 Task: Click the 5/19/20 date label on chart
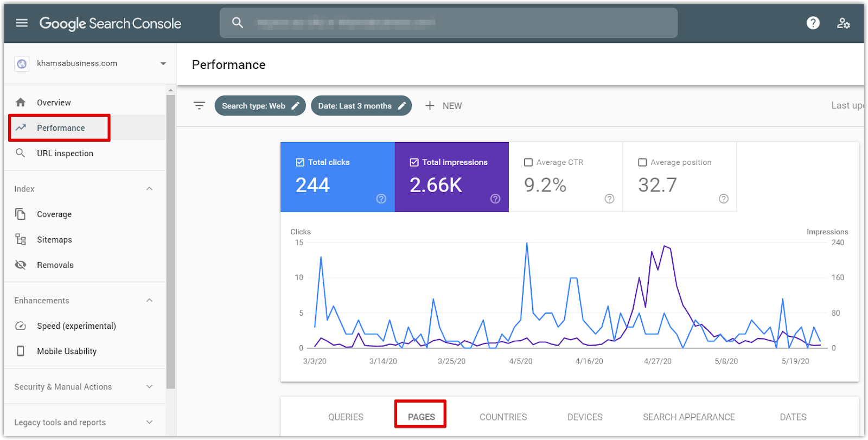pyautogui.click(x=795, y=361)
